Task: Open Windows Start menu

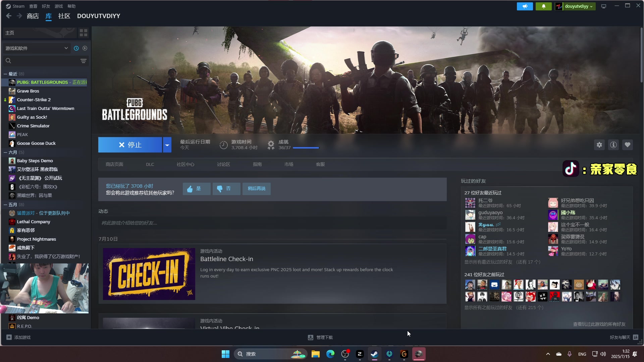Action: 225,354
